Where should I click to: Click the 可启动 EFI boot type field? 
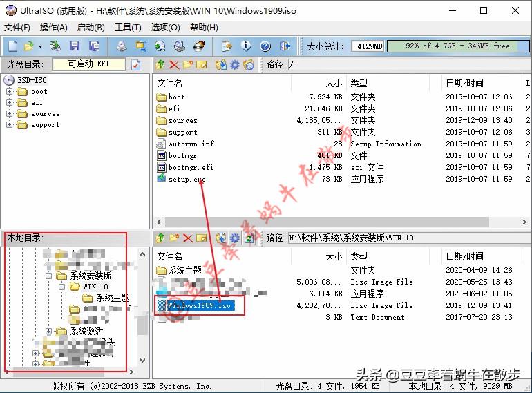tap(88, 64)
